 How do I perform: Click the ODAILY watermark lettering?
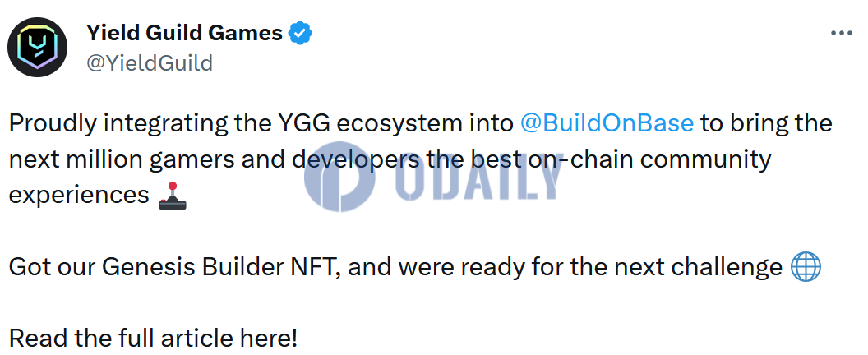pos(480,176)
